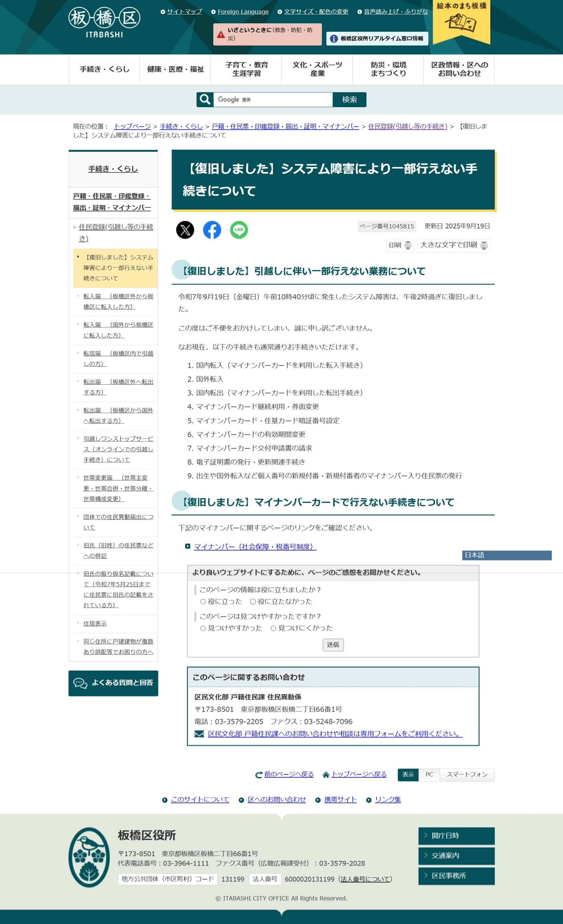Expand 住民登録(引越し等の手続き) sidebar item
The height and width of the screenshot is (924, 563).
116,233
